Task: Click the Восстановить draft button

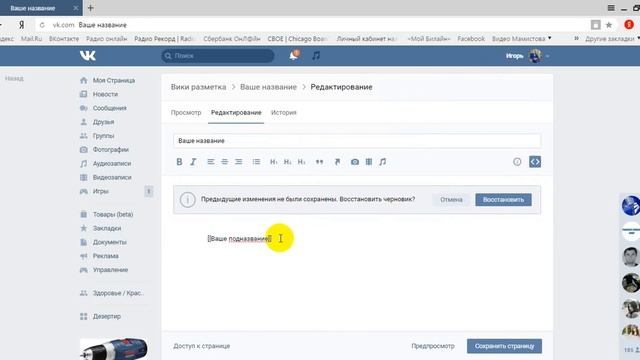Action: (x=503, y=200)
